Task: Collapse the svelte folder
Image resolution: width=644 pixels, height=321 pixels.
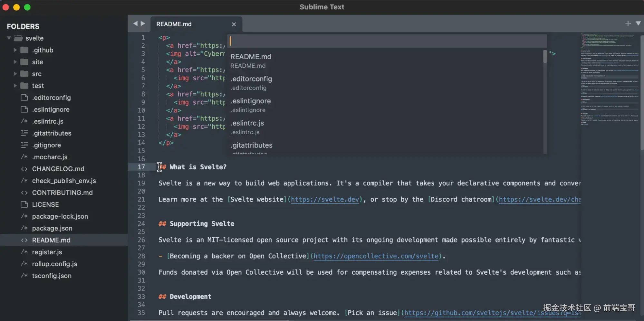Action: tap(9, 38)
